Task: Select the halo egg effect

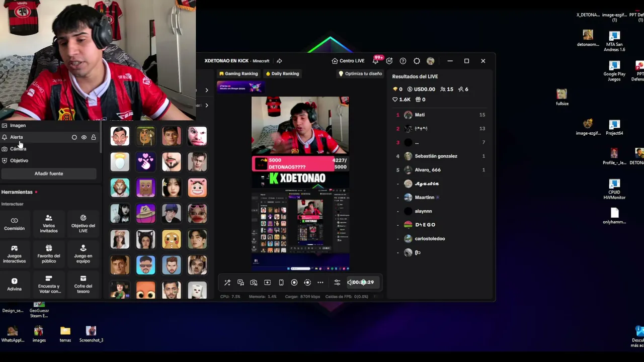Action: (x=120, y=162)
